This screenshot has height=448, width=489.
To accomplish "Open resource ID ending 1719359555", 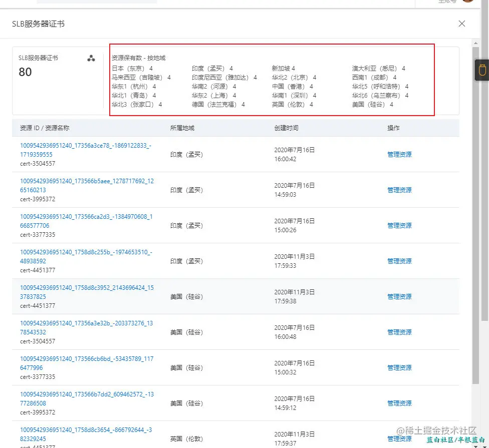I will (x=86, y=150).
